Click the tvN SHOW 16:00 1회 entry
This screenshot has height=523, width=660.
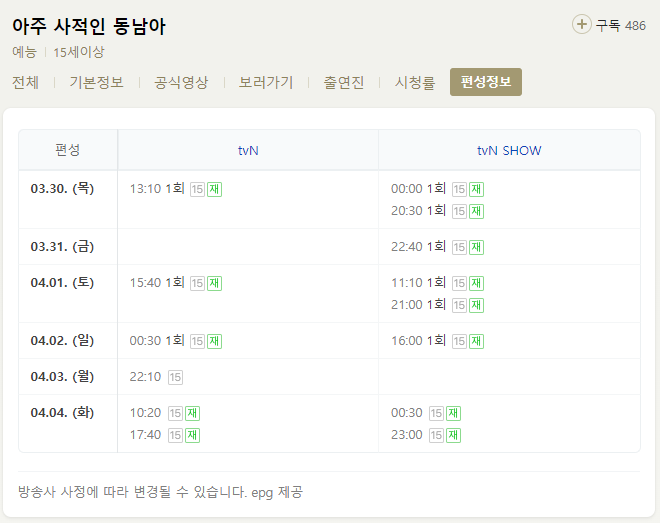pos(437,341)
